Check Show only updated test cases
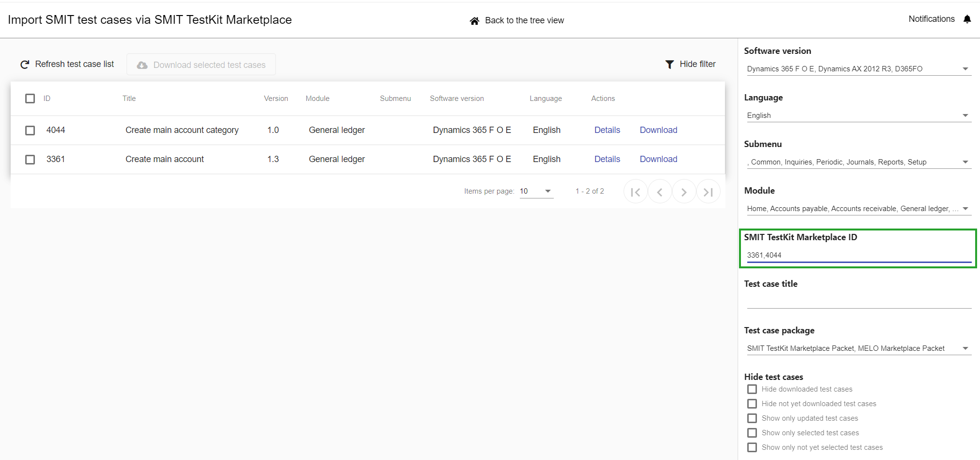980x460 pixels. pos(752,418)
